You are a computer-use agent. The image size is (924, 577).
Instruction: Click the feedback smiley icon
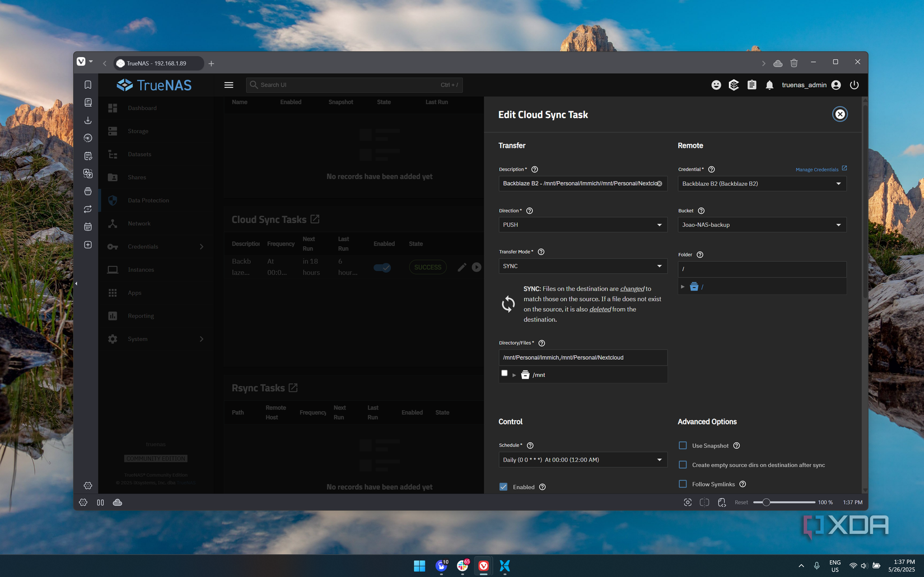tap(716, 85)
